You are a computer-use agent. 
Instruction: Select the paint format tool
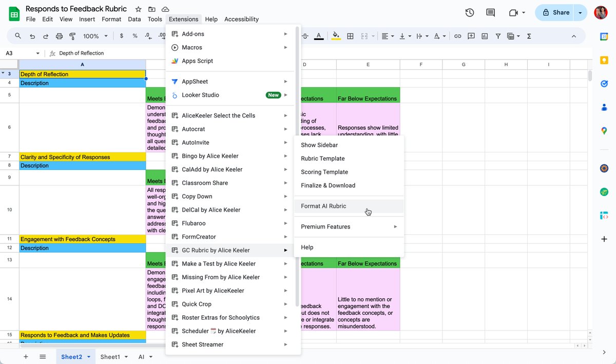(x=72, y=36)
